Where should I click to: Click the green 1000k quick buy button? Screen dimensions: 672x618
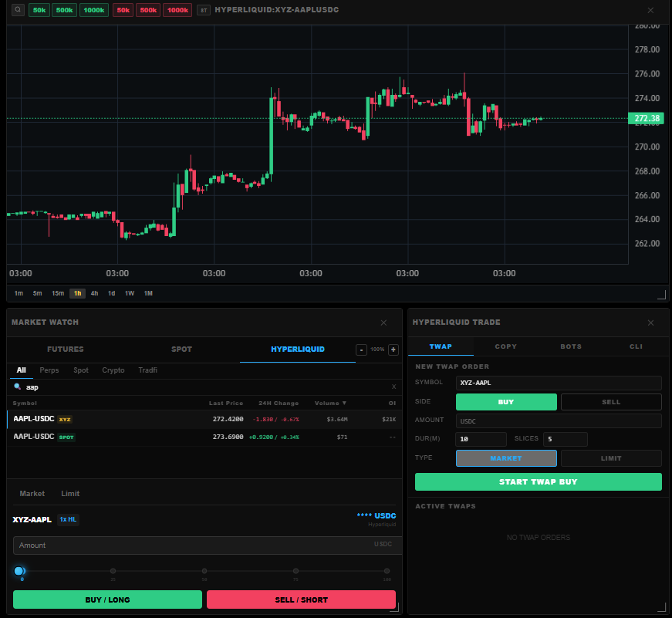pos(94,10)
